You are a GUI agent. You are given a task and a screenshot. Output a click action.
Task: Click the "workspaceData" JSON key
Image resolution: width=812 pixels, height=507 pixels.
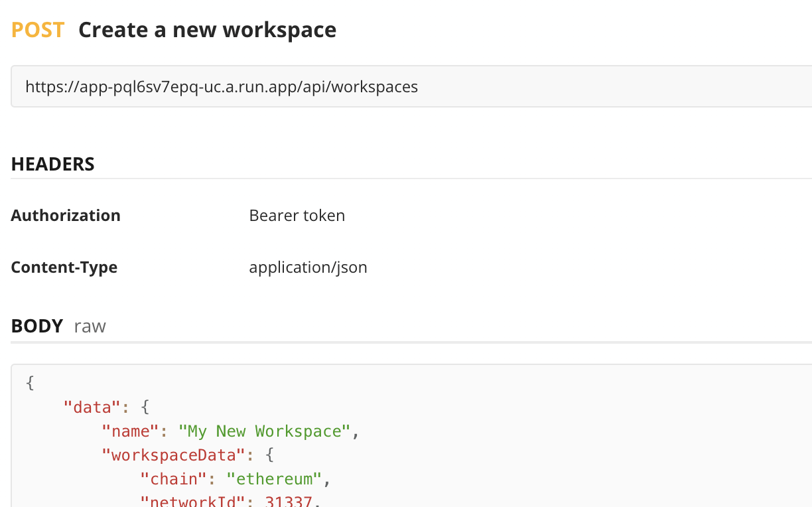pos(173,455)
